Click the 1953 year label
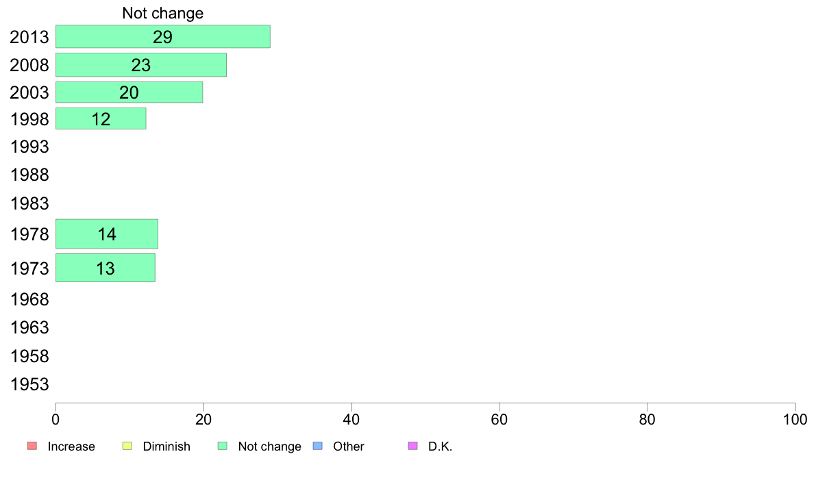 coord(29,385)
